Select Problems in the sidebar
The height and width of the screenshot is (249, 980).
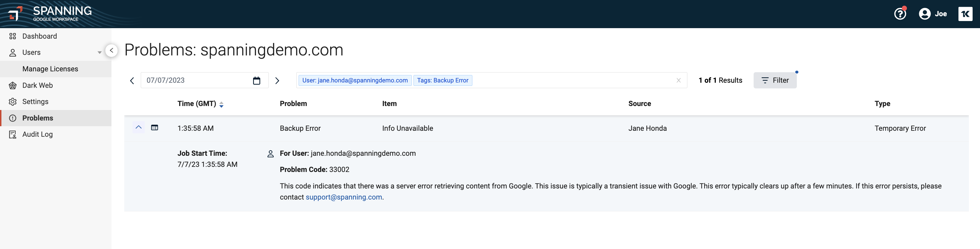coord(55,118)
